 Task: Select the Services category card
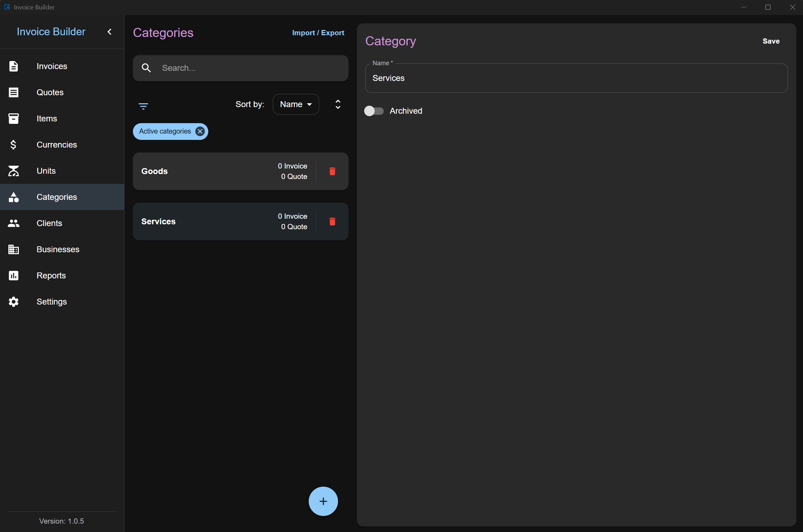click(240, 221)
